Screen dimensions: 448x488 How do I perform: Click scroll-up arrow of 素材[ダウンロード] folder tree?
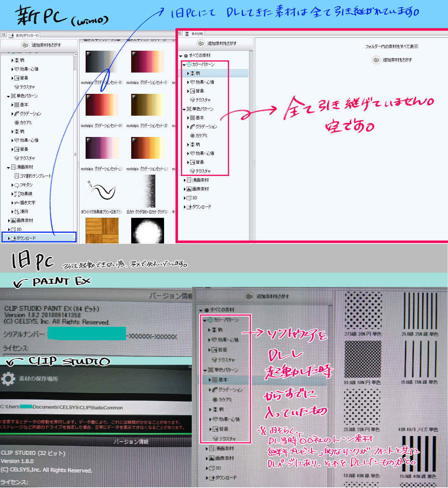point(75,54)
